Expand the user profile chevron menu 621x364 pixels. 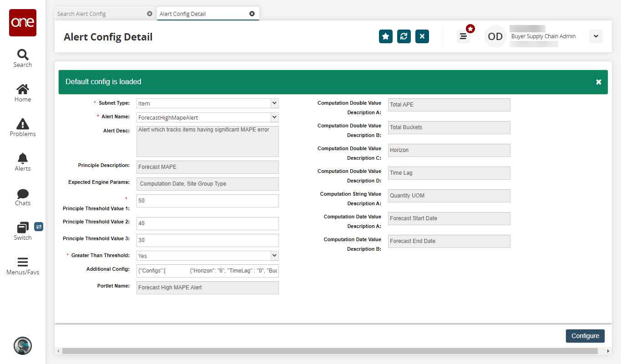coord(596,36)
